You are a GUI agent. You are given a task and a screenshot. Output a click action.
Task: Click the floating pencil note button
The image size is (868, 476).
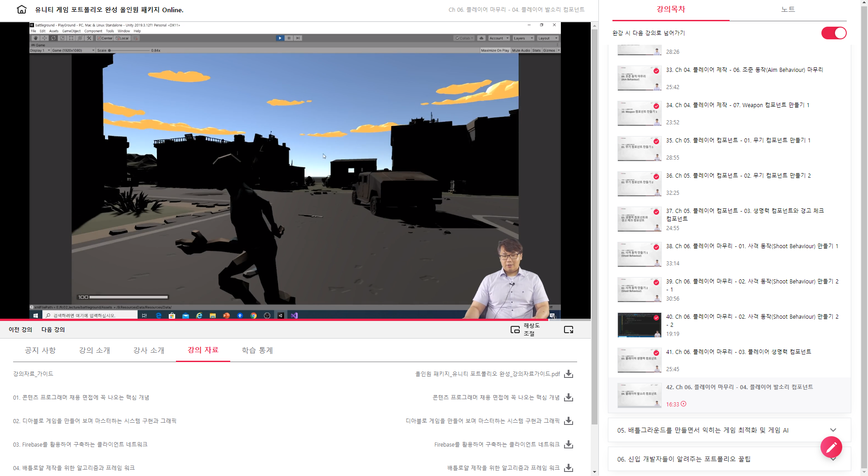[831, 447]
